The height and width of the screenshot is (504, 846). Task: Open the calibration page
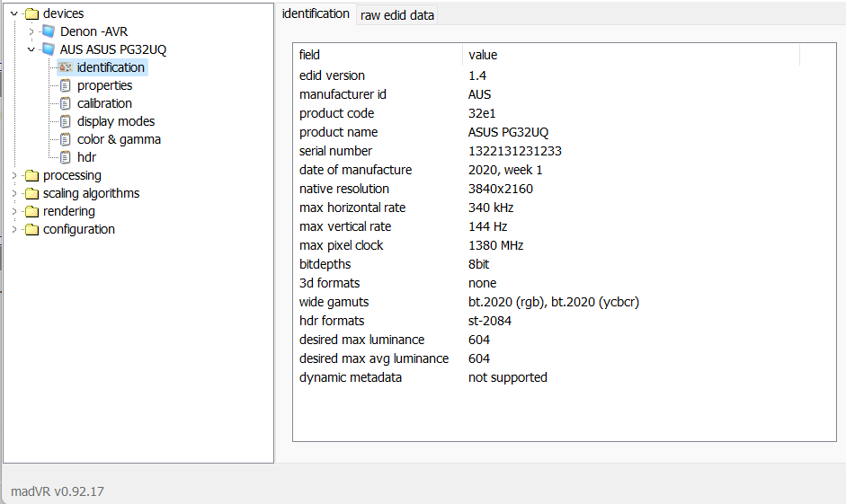(104, 103)
